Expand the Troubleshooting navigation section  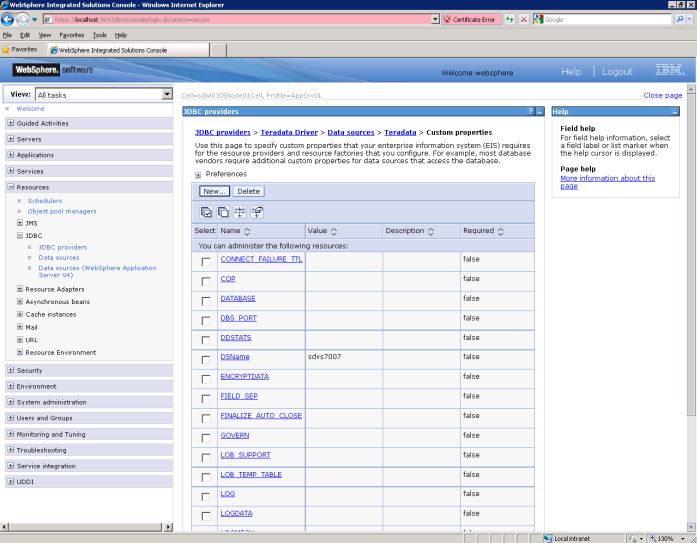point(11,450)
